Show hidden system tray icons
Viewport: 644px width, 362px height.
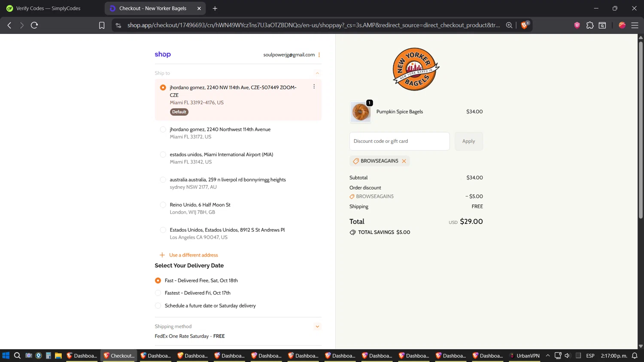548,356
